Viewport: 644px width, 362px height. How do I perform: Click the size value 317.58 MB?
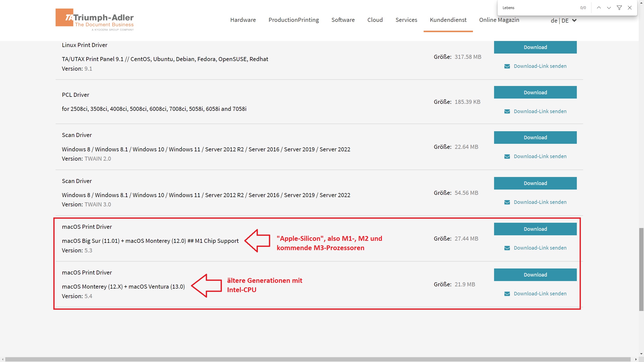pyautogui.click(x=468, y=57)
